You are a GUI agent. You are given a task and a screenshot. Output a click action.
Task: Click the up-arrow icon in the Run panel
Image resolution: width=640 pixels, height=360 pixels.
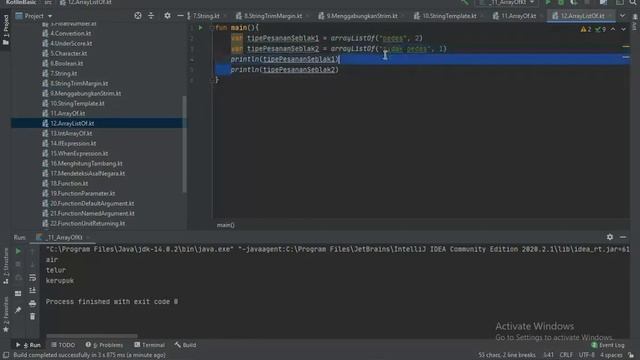click(33, 251)
